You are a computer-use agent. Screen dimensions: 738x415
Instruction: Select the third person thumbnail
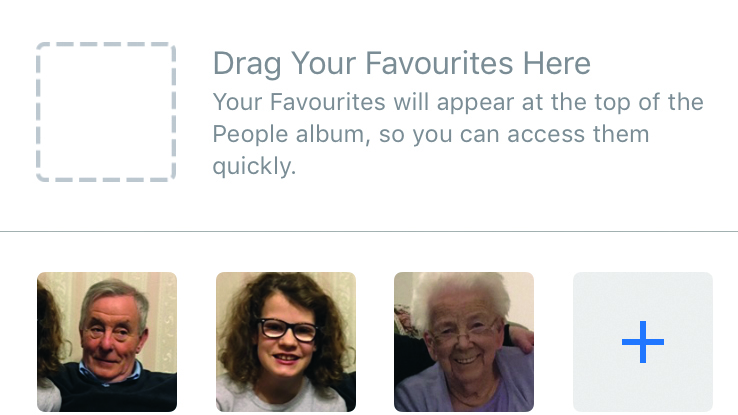pyautogui.click(x=464, y=342)
